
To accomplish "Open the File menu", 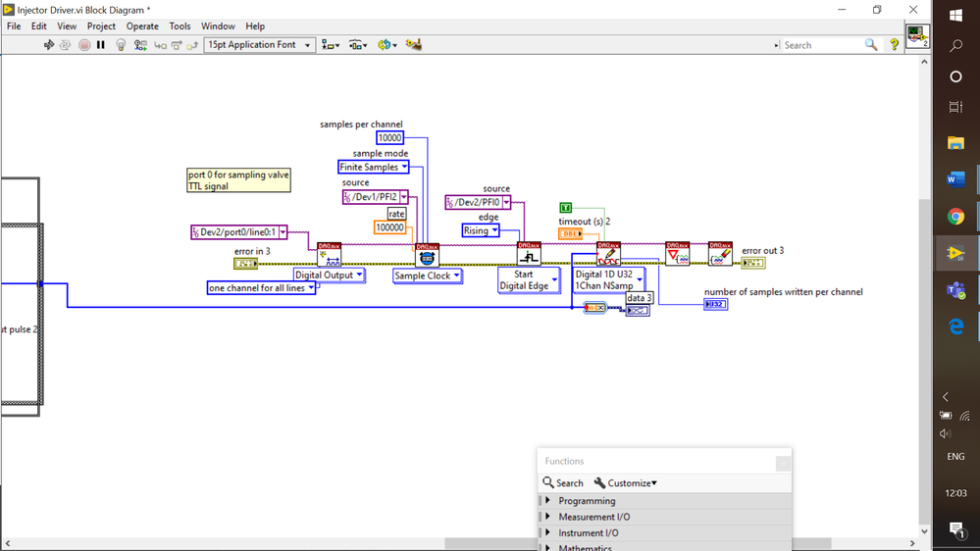I will coord(14,26).
